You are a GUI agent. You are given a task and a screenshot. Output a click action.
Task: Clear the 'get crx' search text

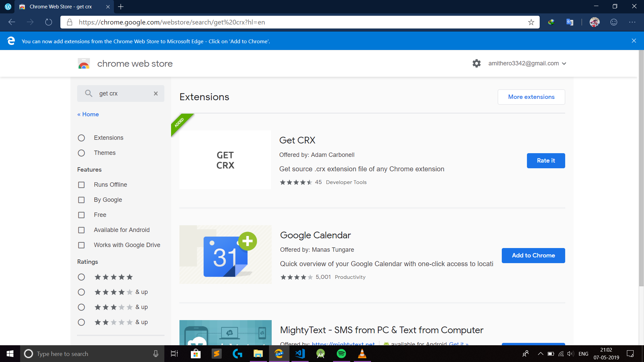coord(156,94)
